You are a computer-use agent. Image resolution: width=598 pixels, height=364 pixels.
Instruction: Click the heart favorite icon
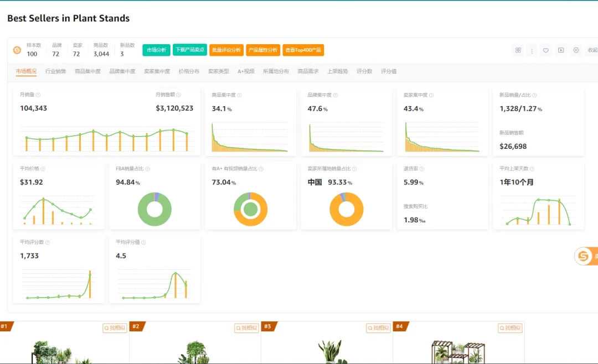coord(546,50)
